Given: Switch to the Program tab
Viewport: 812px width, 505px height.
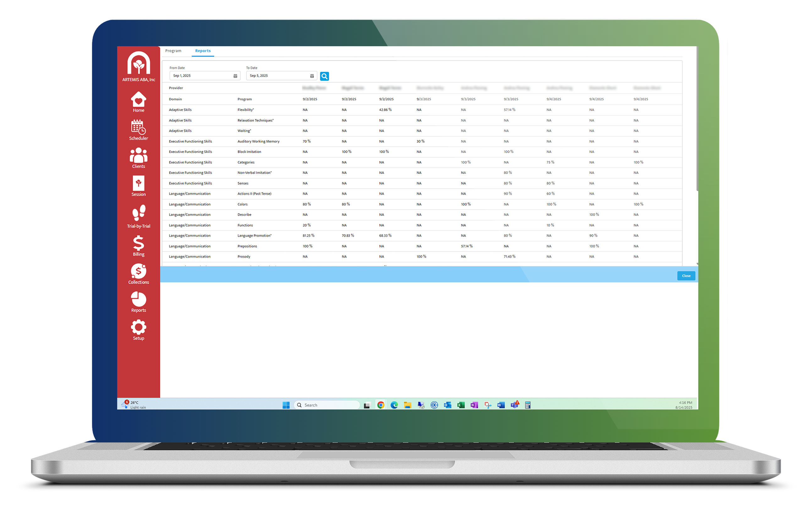Looking at the screenshot, I should click(173, 51).
